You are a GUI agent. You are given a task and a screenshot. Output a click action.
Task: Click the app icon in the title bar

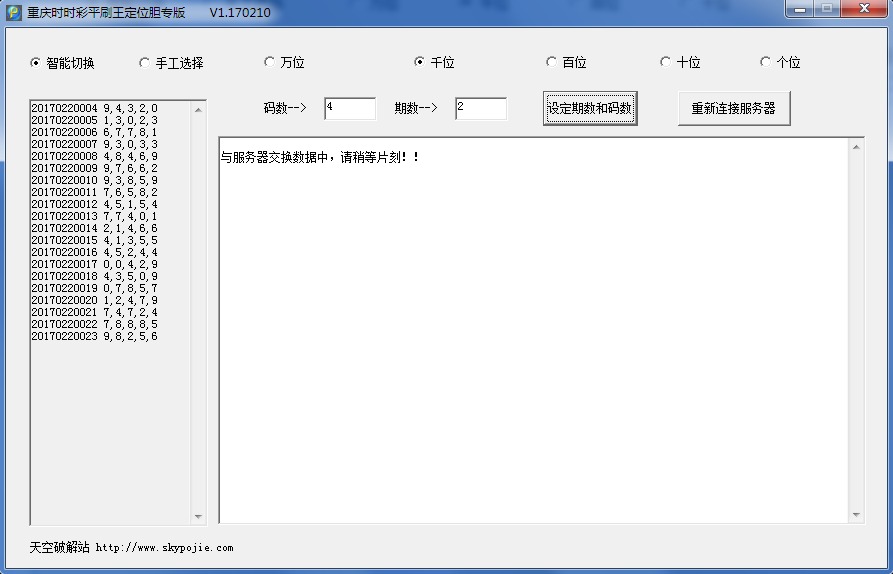tap(14, 12)
